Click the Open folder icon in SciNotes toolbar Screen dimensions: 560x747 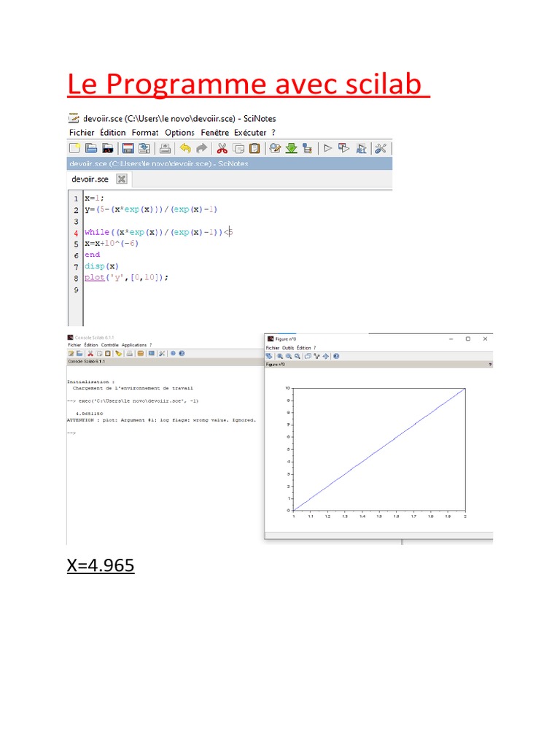pos(91,148)
